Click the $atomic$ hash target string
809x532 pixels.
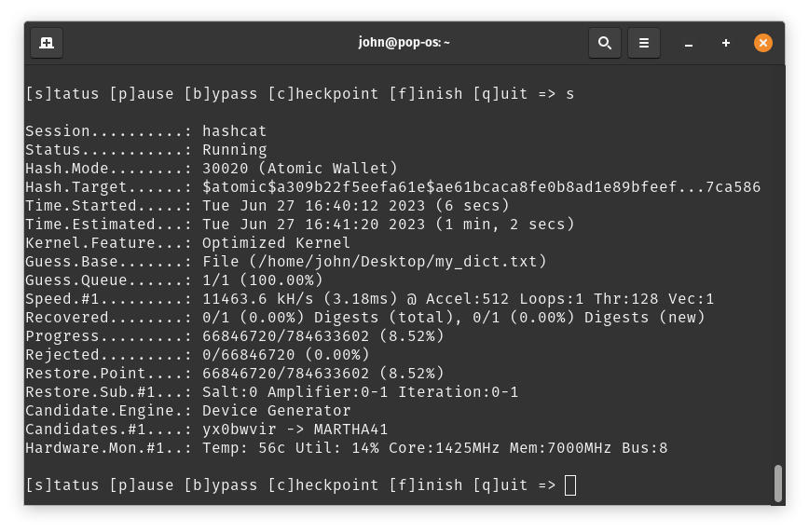point(481,187)
